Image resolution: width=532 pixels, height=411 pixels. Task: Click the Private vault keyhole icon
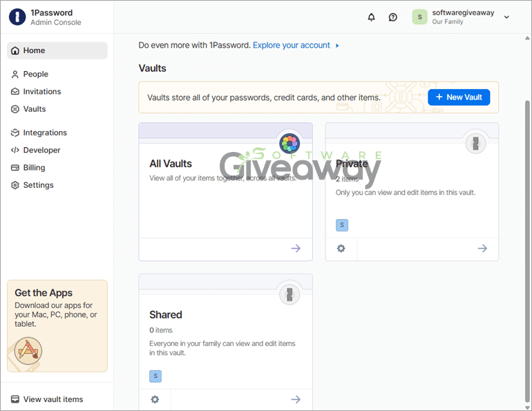click(475, 144)
